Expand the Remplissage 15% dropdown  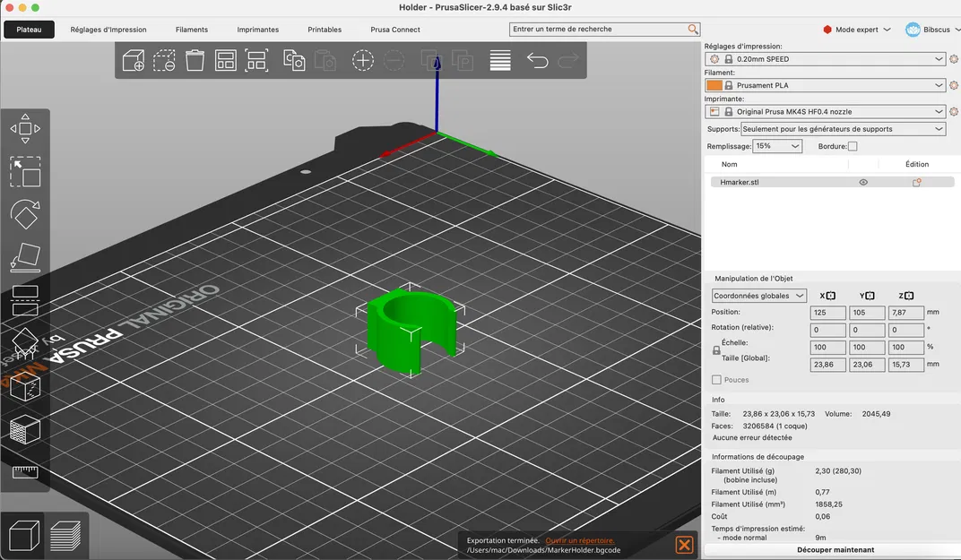pyautogui.click(x=777, y=146)
